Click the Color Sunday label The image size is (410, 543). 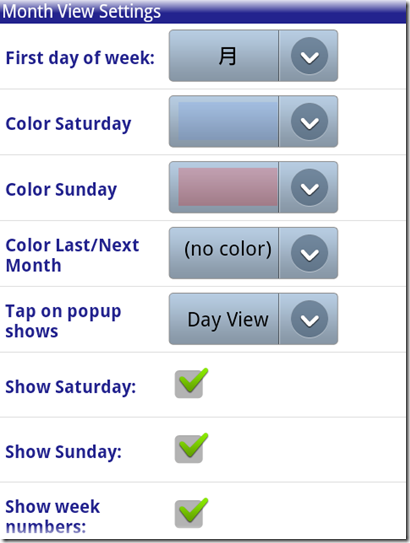tap(61, 190)
